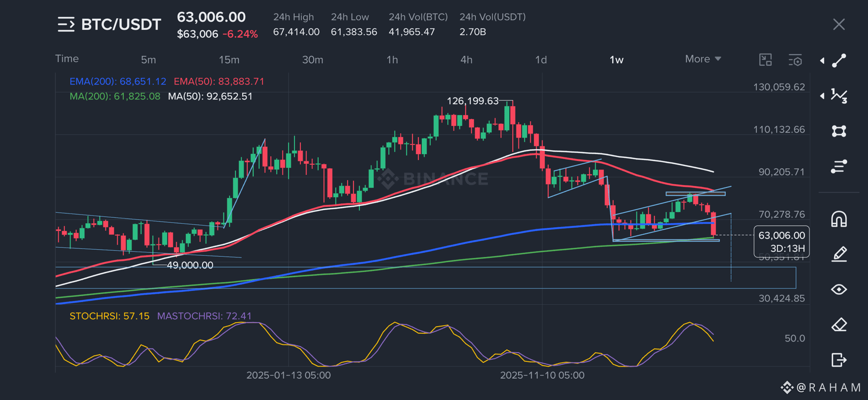Click the 70,278.76 price axis label

click(781, 214)
